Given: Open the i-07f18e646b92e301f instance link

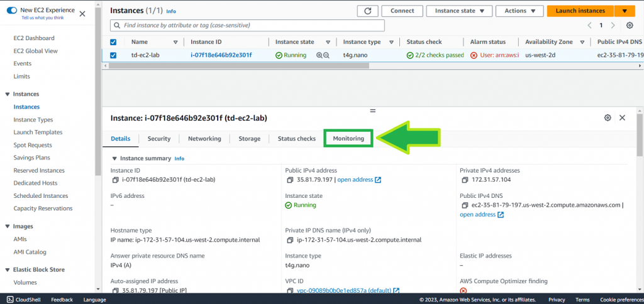Looking at the screenshot, I should [x=221, y=55].
